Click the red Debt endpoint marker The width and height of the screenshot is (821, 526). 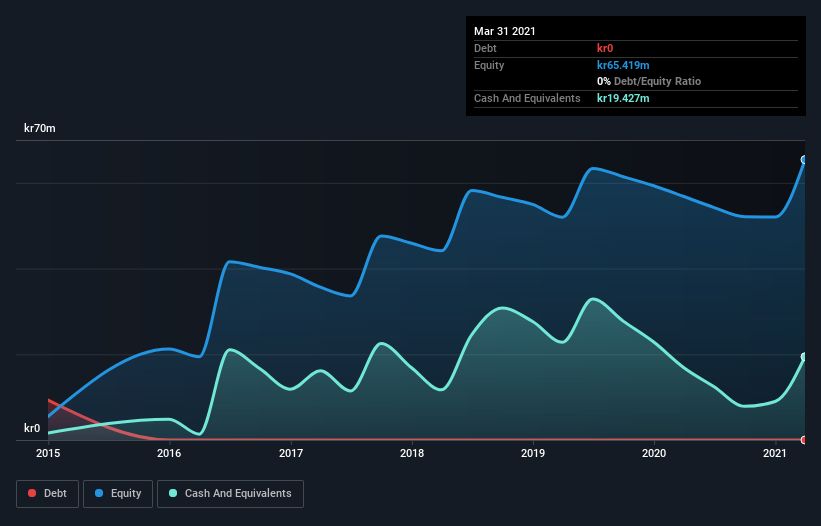pos(804,440)
